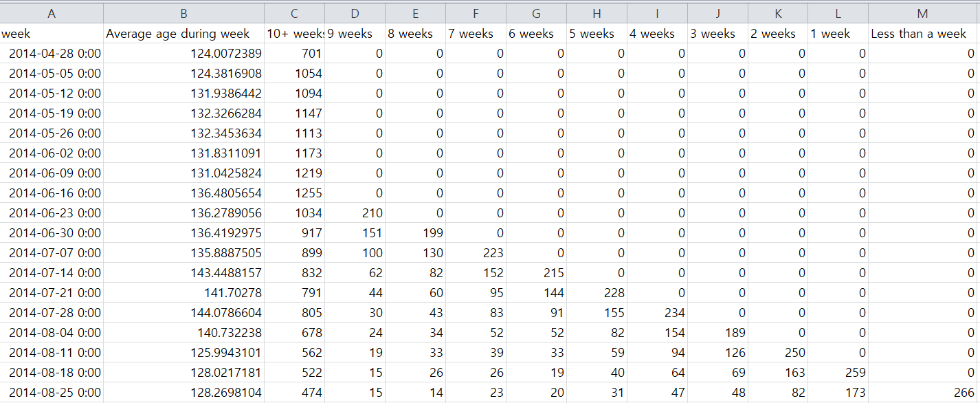Click the '5 weeks' header cell
The width and height of the screenshot is (980, 403).
click(x=597, y=33)
